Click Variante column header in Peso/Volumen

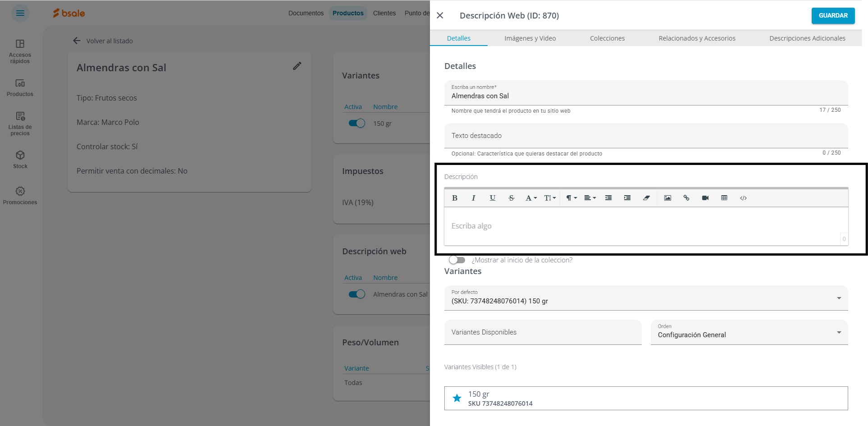[356, 368]
